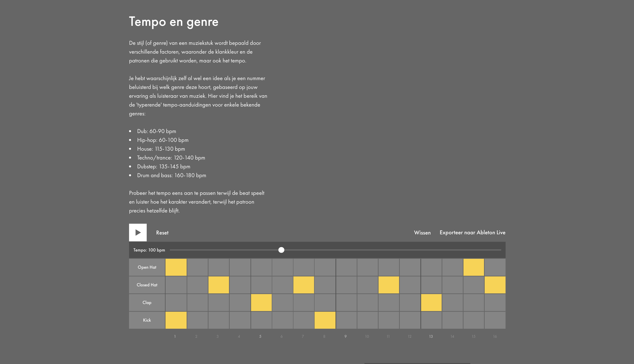Click Exporteer naar Ableton Live link
Screen dimensions: 634x364
click(472, 233)
